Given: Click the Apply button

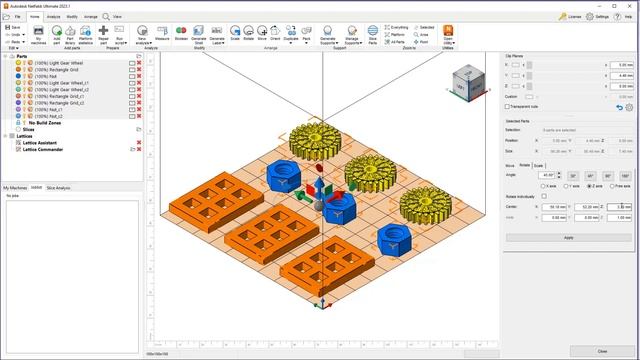Looking at the screenshot, I should click(569, 238).
